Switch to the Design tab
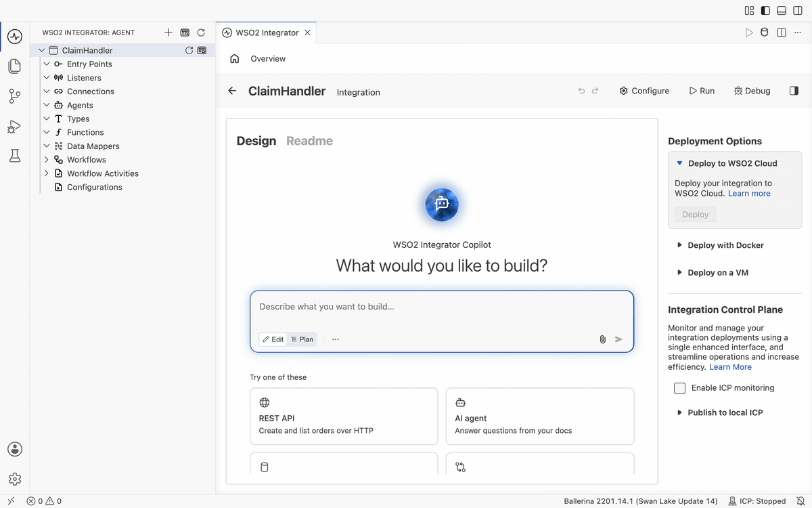The height and width of the screenshot is (508, 812). [x=256, y=141]
